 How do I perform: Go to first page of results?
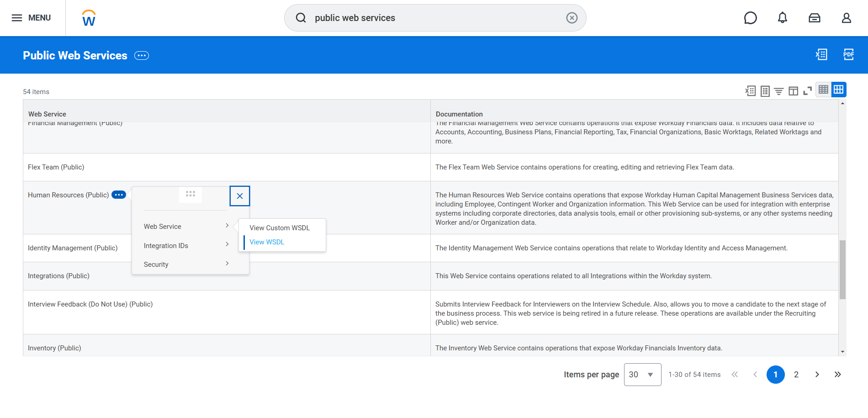point(735,375)
